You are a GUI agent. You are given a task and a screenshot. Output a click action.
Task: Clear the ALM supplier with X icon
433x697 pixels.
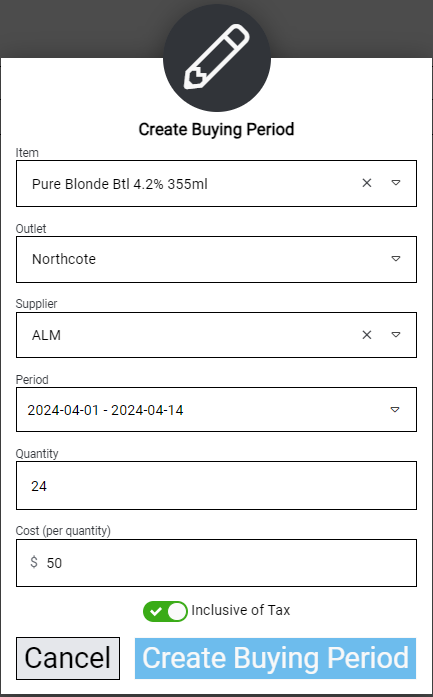click(367, 335)
